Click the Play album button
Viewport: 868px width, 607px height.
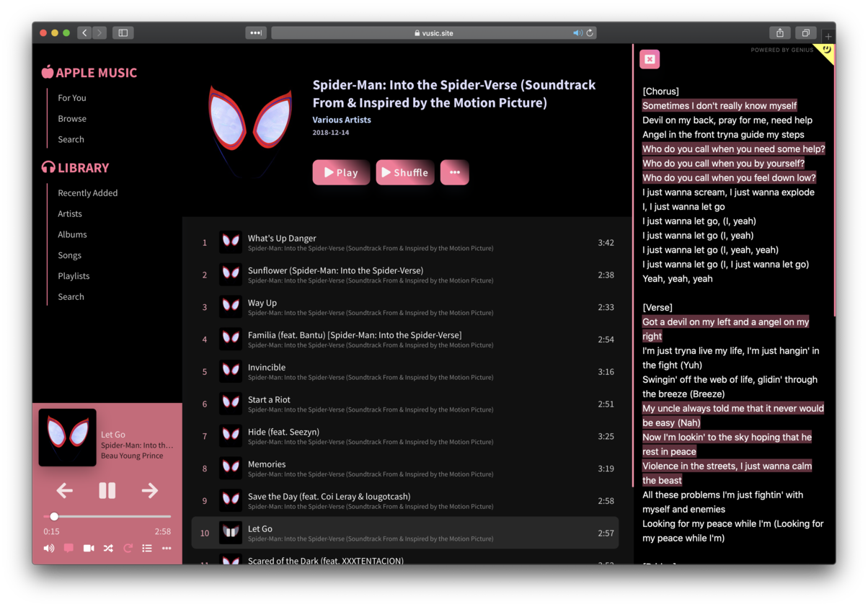point(341,172)
